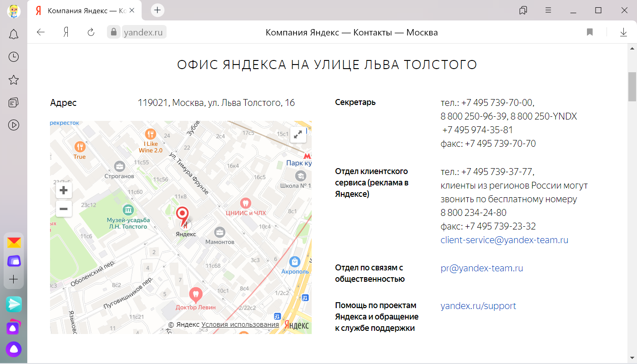Screen dimensions: 637x364
Task: Click the address 119021, Москва text
Action: [216, 103]
